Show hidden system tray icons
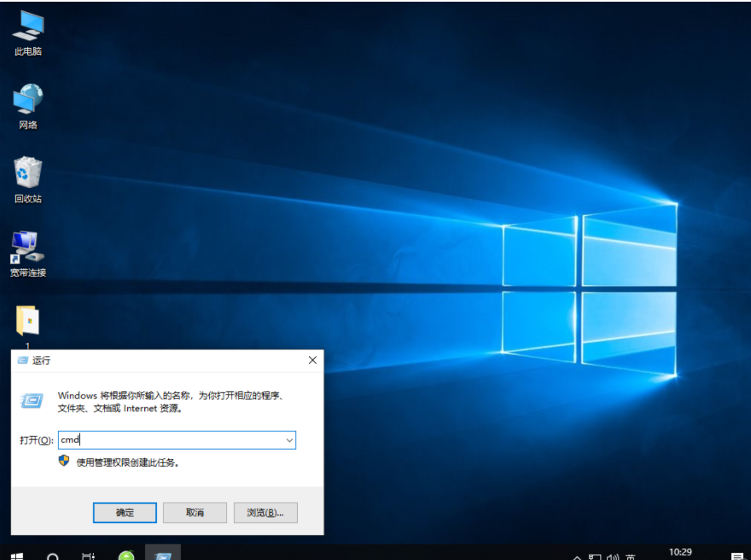 577,557
